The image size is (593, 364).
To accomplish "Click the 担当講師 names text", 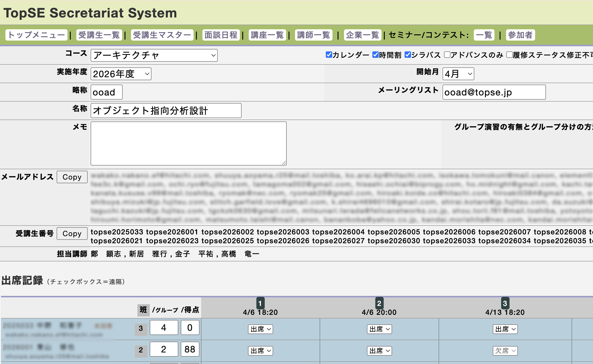I will pos(175,254).
